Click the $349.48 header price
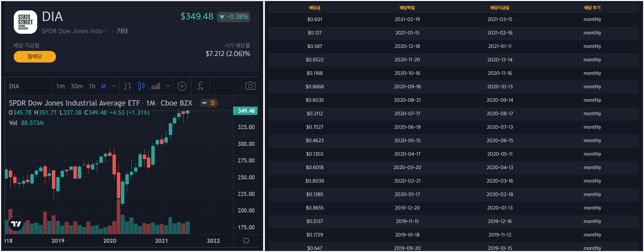The height and width of the screenshot is (252, 644). tap(197, 17)
